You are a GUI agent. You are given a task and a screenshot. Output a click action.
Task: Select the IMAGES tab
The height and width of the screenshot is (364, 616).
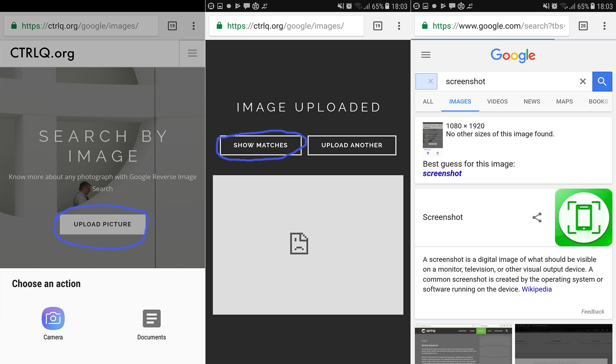click(460, 101)
